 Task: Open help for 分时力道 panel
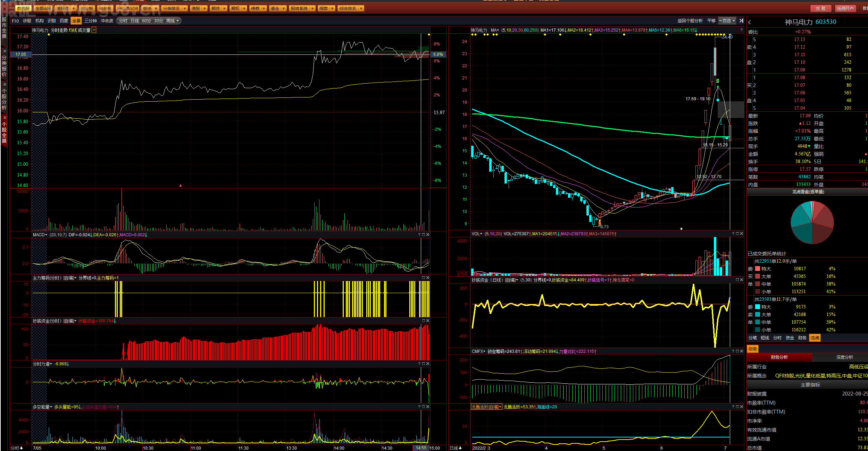click(x=419, y=364)
